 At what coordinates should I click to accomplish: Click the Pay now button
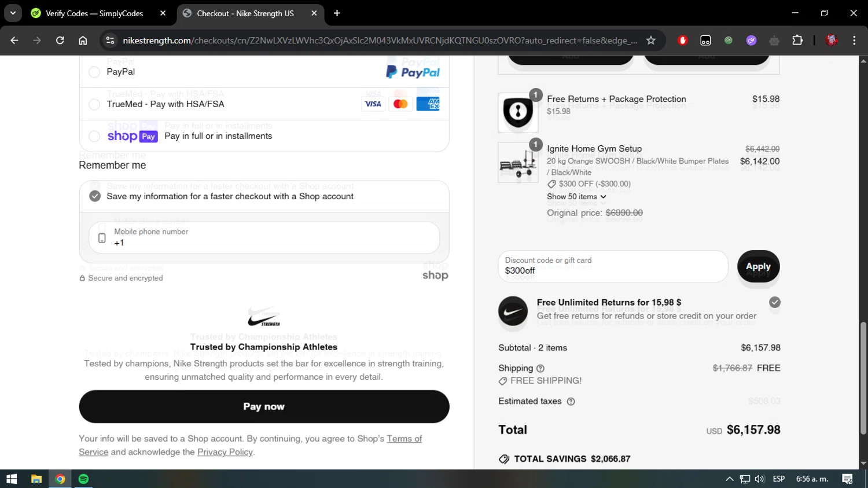coord(264,406)
